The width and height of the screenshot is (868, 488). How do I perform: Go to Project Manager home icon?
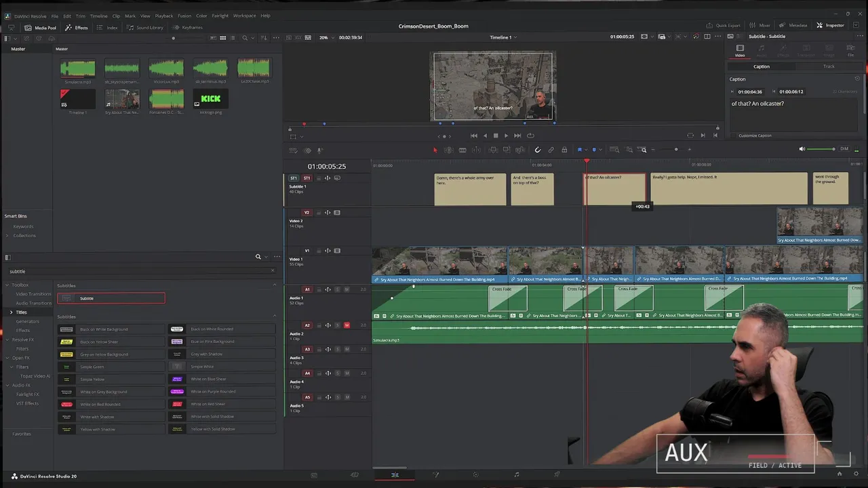[839, 474]
